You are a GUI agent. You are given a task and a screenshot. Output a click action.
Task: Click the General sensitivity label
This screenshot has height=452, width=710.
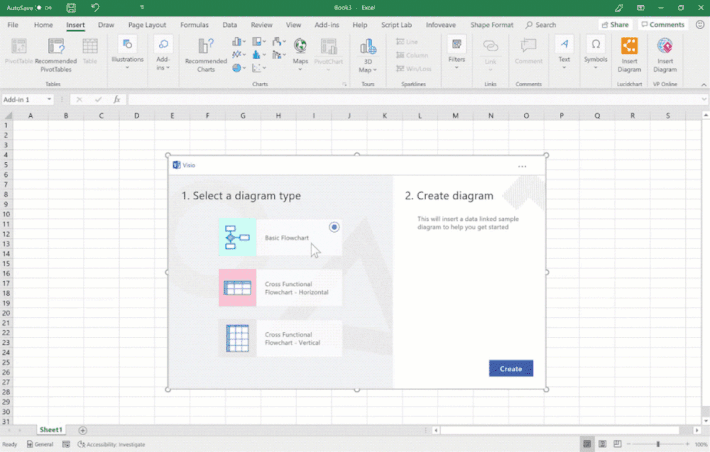tap(40, 444)
